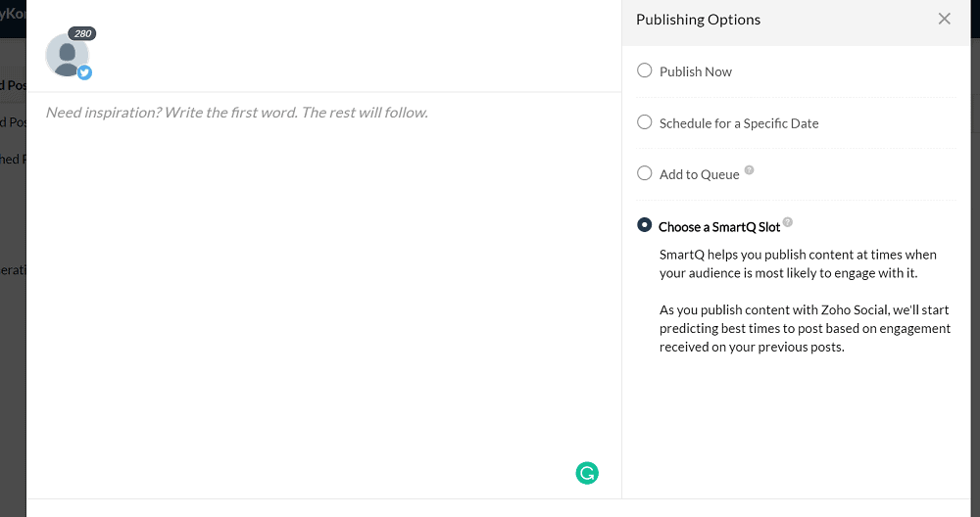Open help icon beside Choose a SmartQ Slot
Viewport: 980px width, 517px height.
(788, 221)
